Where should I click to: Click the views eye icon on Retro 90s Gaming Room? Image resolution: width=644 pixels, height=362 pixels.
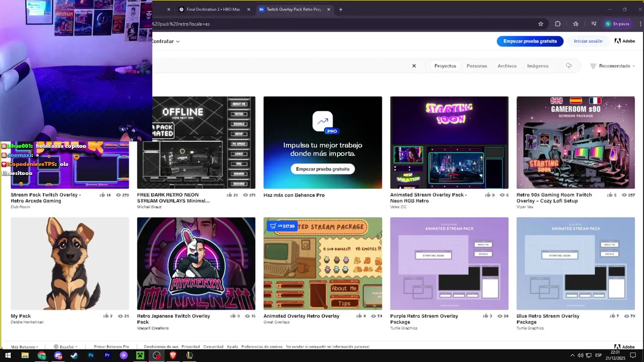click(624, 195)
